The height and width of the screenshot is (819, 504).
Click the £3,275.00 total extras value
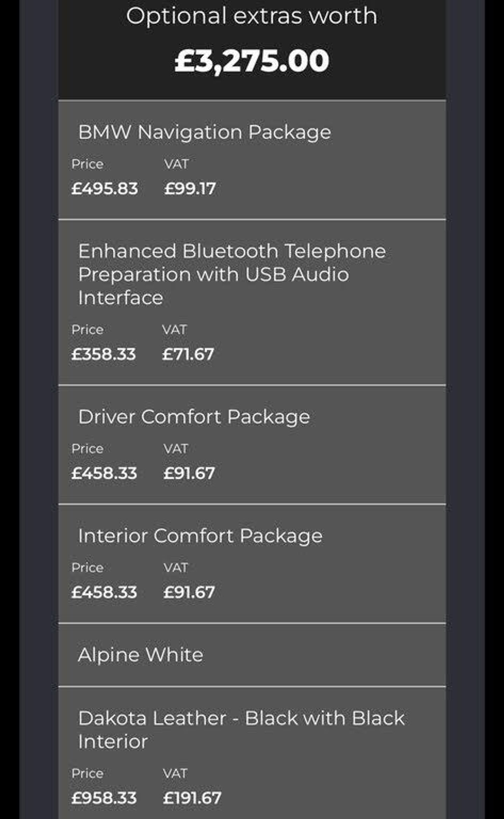pos(252,61)
